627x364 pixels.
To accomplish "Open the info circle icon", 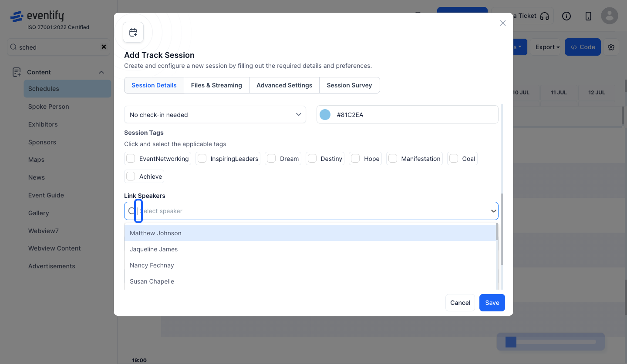I will tap(566, 16).
